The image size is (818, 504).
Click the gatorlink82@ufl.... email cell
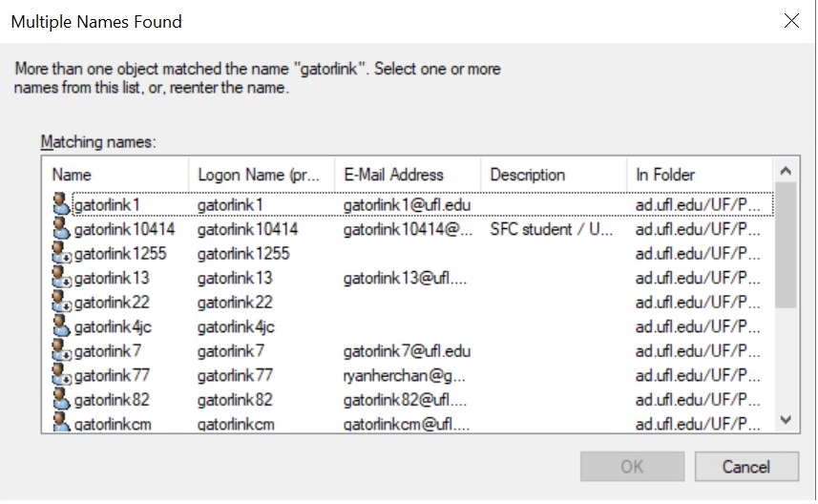click(405, 400)
